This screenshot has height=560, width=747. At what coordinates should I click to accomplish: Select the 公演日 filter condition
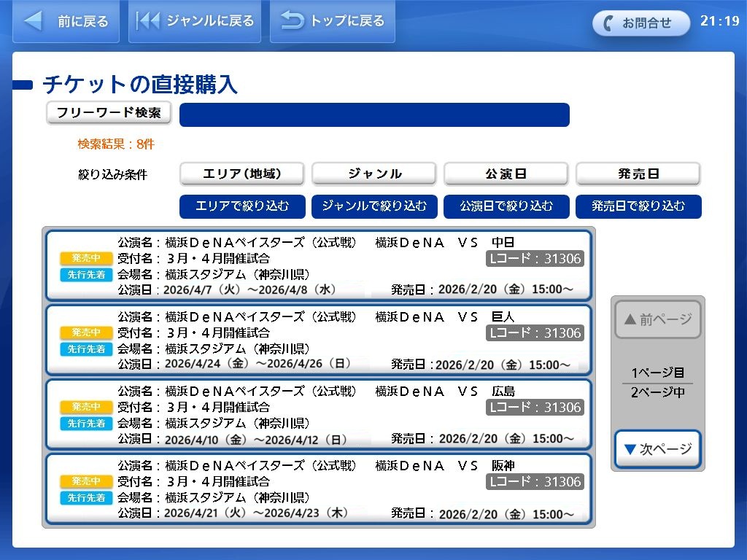506,174
